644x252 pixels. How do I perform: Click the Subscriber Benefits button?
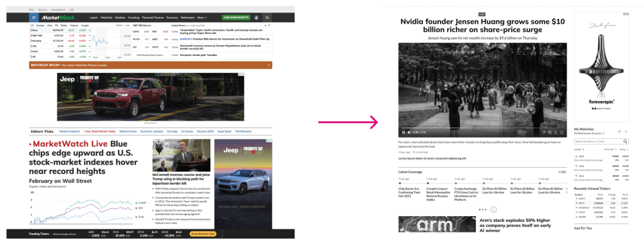235,18
